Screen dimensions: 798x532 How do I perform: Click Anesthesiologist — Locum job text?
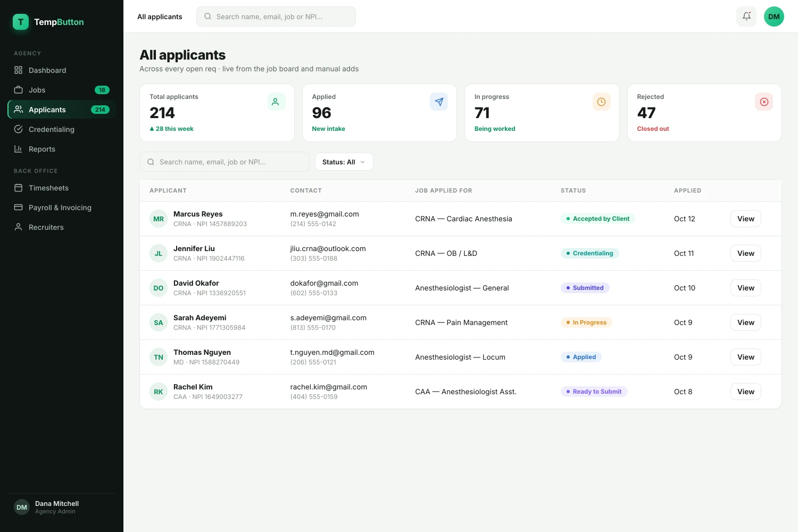point(460,357)
